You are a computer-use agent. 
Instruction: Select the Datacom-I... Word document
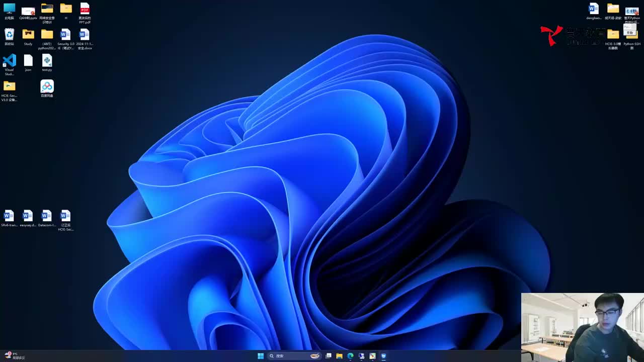[47, 219]
